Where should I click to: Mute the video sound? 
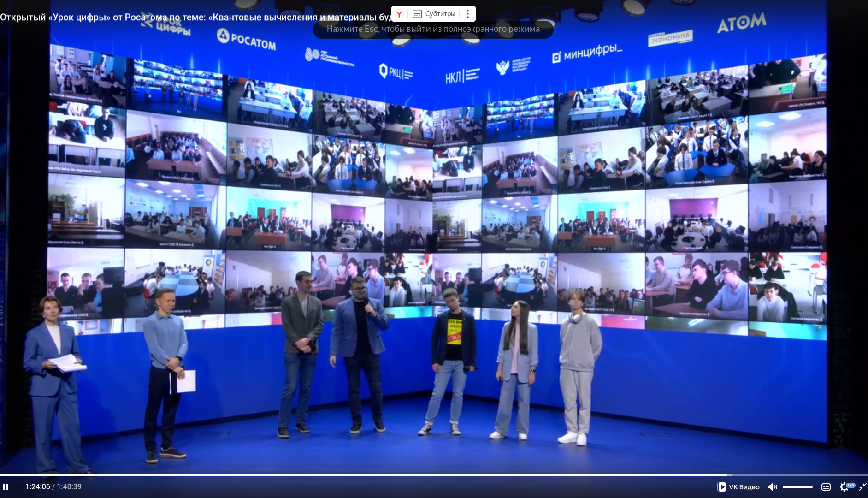pyautogui.click(x=772, y=487)
